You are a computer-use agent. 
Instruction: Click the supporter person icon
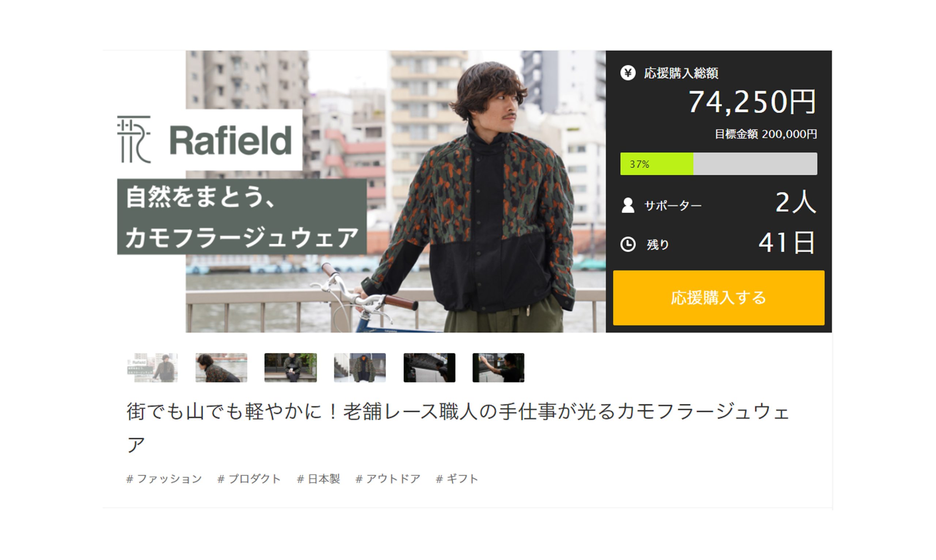[x=627, y=205]
